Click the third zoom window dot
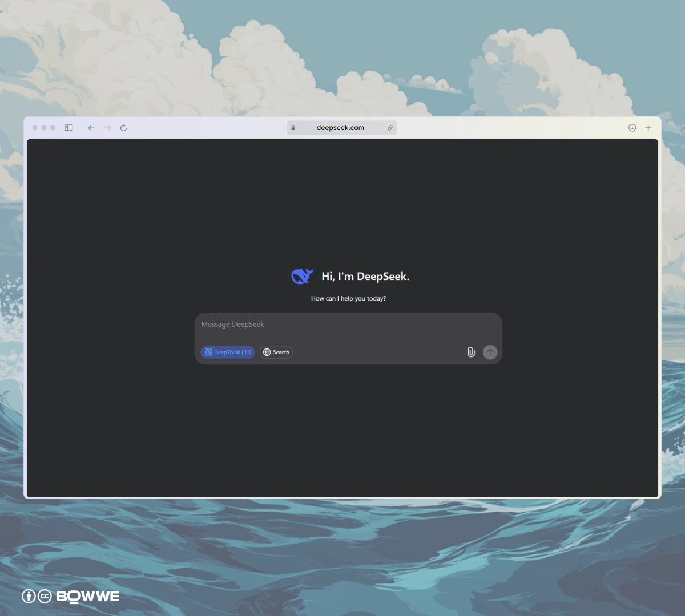Screen dimensions: 685x616 click(x=53, y=128)
